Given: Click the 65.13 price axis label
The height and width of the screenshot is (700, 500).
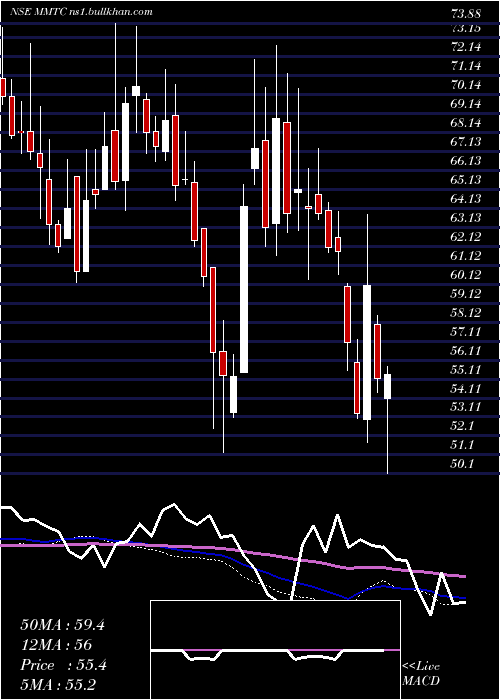Looking at the screenshot, I should pos(466,180).
